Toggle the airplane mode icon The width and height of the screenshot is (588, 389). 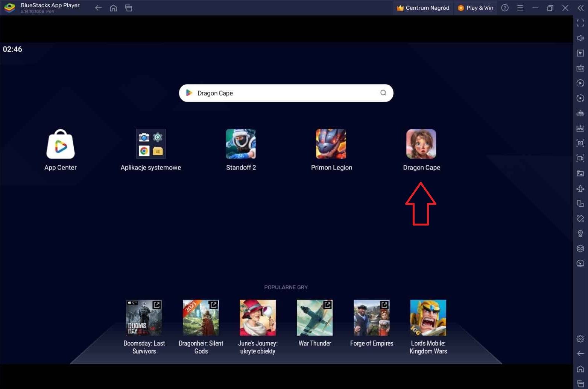pyautogui.click(x=580, y=188)
